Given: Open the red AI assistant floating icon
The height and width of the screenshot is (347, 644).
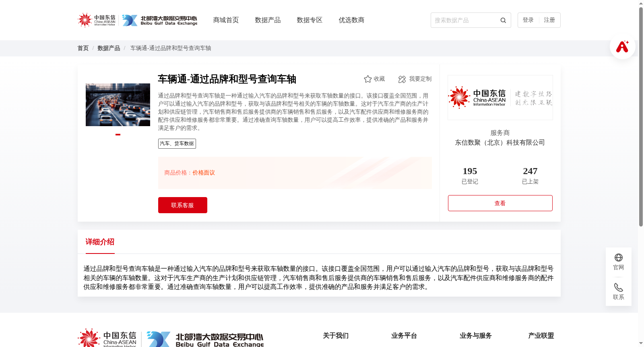Looking at the screenshot, I should click(x=622, y=46).
